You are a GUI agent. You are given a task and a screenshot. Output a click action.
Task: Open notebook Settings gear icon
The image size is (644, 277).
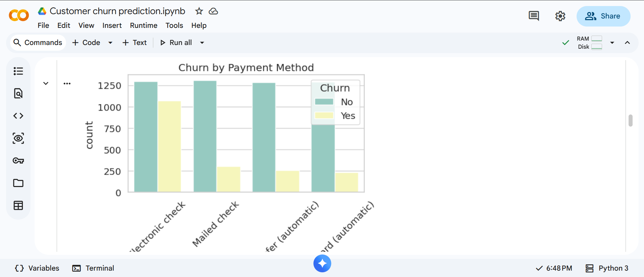coord(560,16)
